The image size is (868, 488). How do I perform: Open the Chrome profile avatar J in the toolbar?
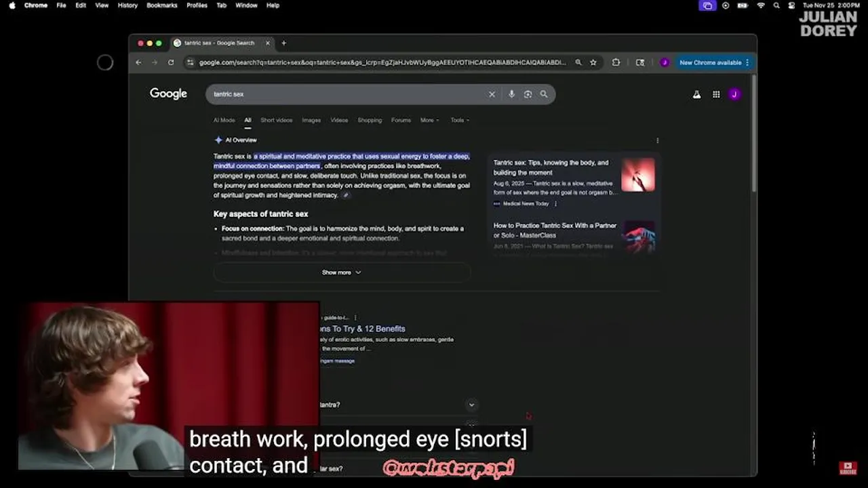665,62
